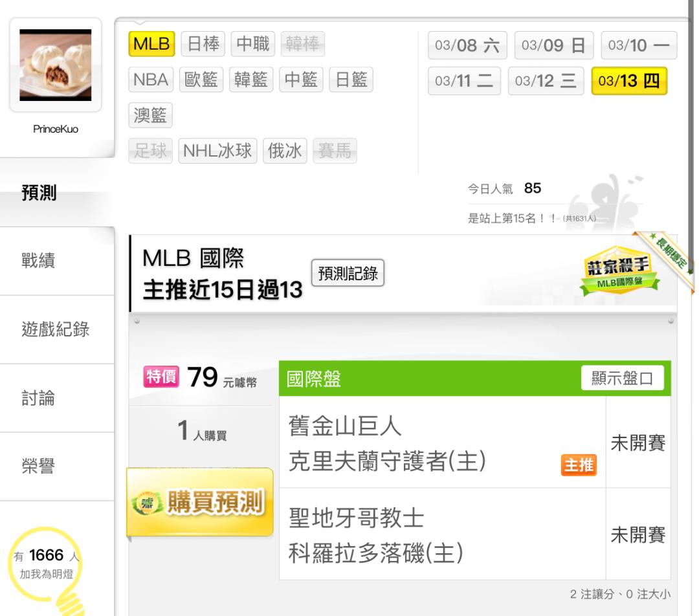Click the 購買預測 buy button
The height and width of the screenshot is (616, 699).
point(200,502)
